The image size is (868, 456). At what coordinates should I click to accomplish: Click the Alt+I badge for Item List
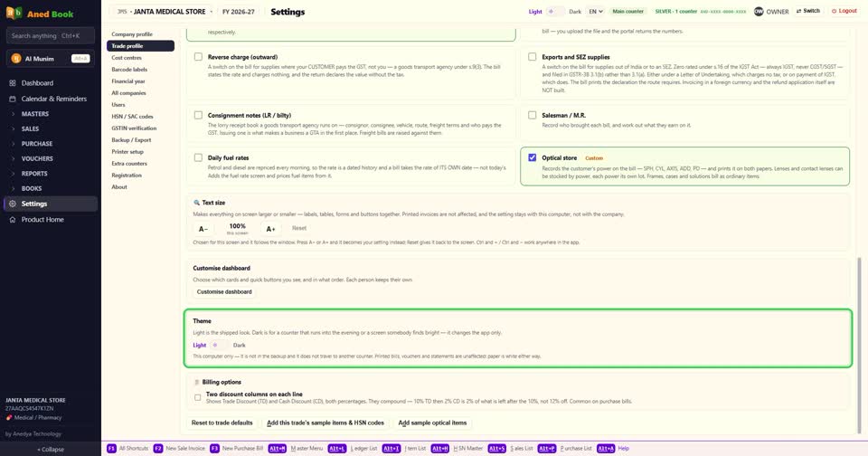(x=391, y=448)
